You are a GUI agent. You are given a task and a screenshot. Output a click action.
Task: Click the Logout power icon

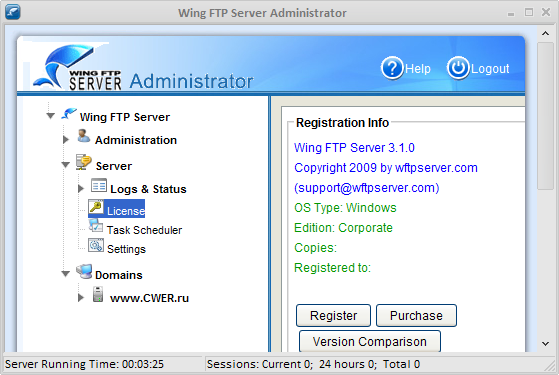point(458,68)
